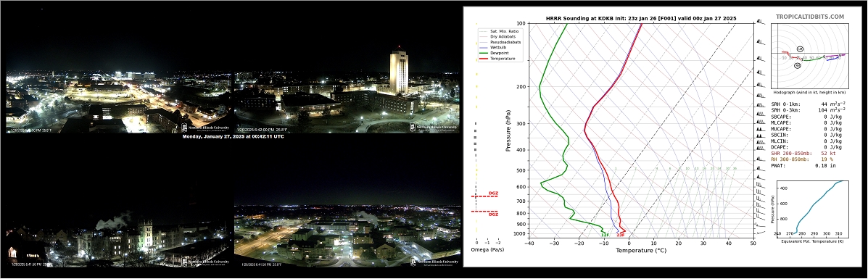Click the 12F surface dewpoint label

(x=605, y=235)
